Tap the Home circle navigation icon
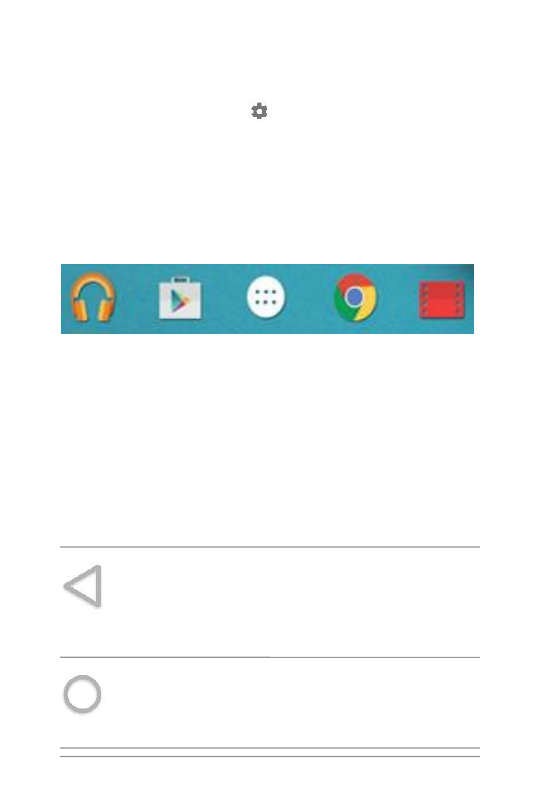 click(x=82, y=694)
